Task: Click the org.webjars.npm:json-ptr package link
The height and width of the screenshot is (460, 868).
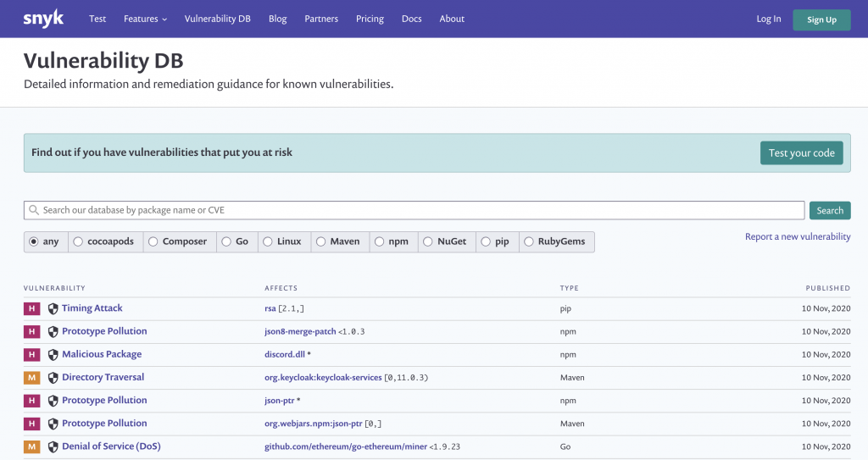Action: [x=314, y=424]
